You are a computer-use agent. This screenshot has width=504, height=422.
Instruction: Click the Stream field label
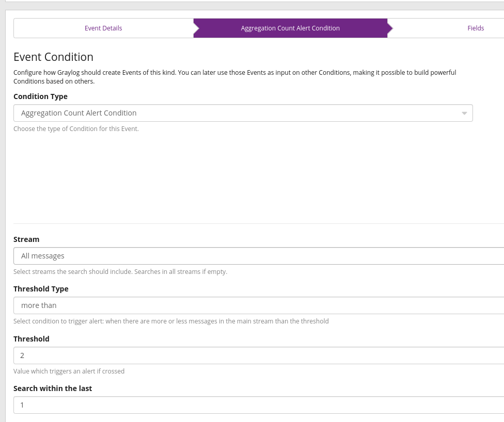pos(26,239)
